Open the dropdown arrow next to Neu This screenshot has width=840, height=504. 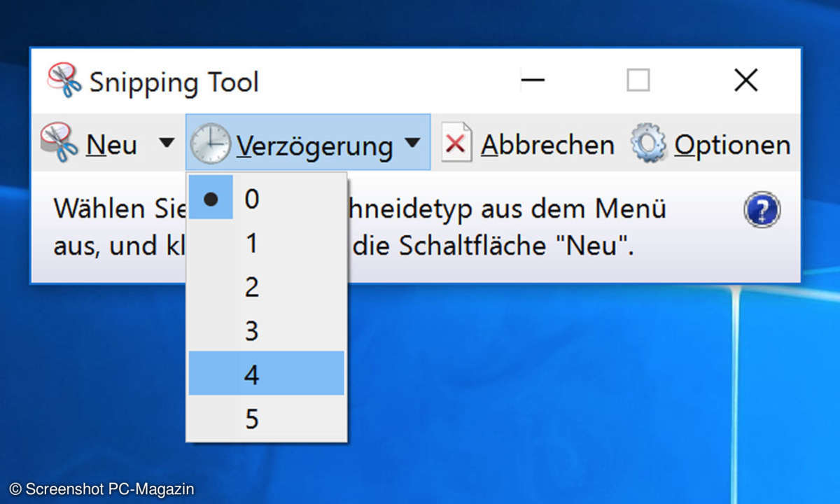click(x=166, y=143)
